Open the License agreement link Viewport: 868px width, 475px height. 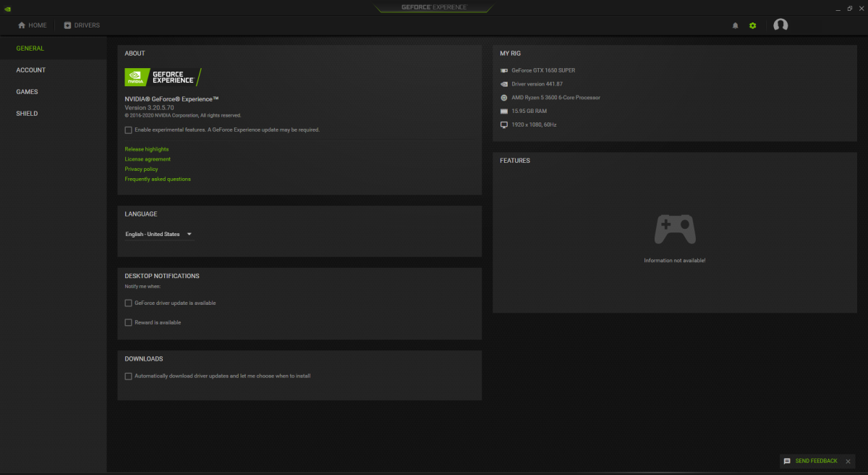click(148, 159)
